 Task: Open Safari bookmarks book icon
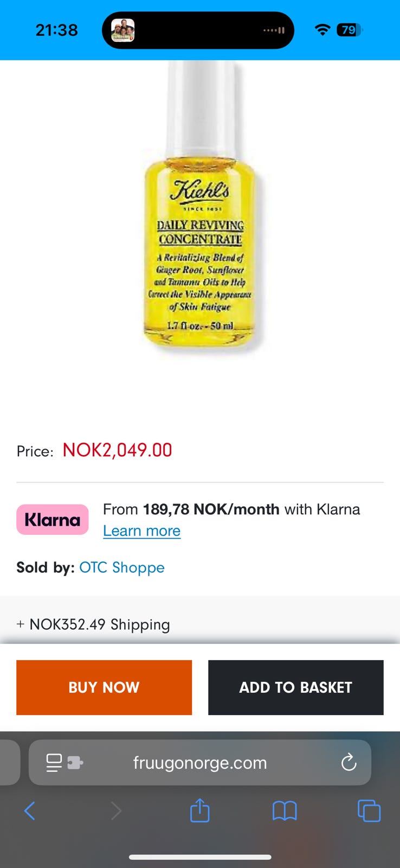tap(285, 811)
